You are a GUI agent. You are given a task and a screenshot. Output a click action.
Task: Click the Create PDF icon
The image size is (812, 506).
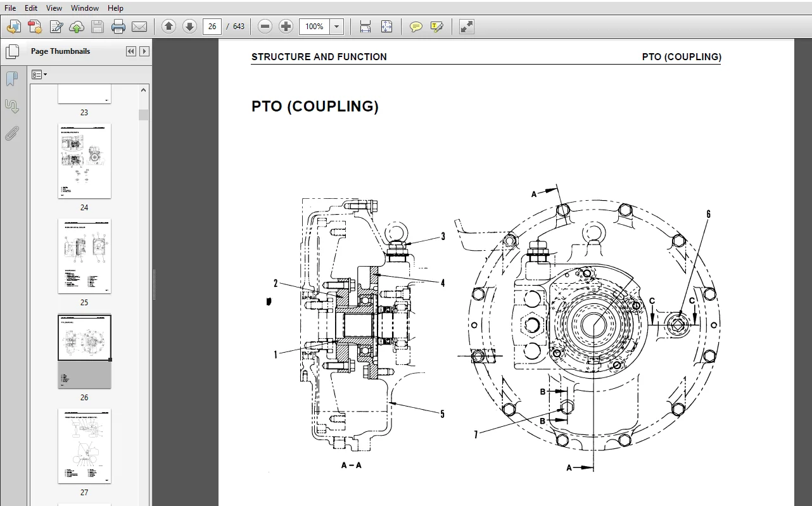(35, 27)
